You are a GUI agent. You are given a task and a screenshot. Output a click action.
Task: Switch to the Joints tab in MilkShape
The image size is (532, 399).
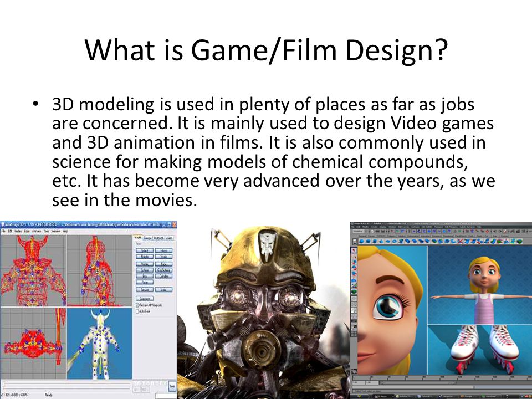pos(169,238)
